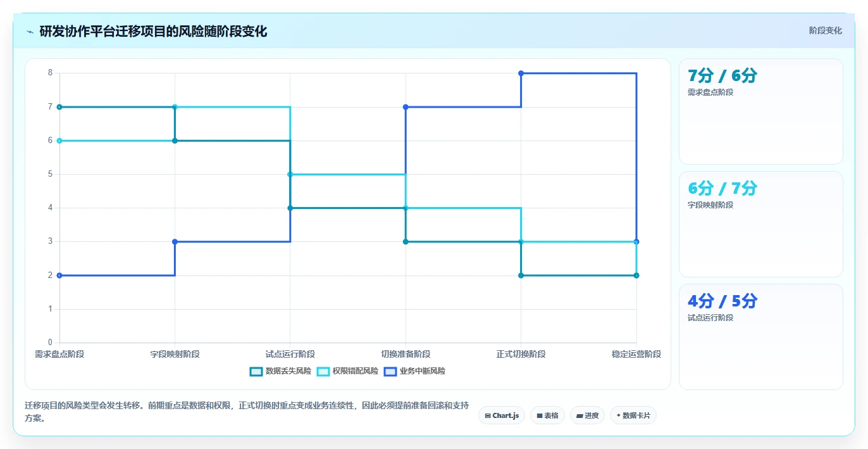The height and width of the screenshot is (449, 868).
Task: Click the dark teal point at 2 for 正式切换阶段
Action: point(521,275)
